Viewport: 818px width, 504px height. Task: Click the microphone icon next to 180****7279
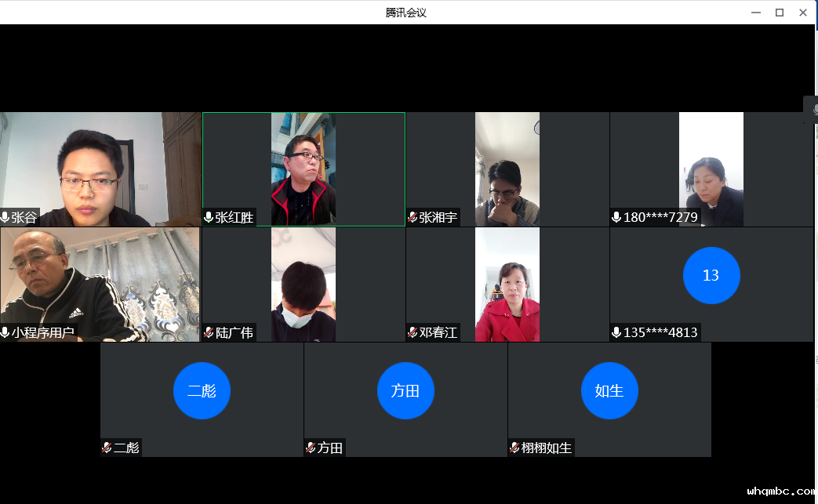click(x=616, y=217)
